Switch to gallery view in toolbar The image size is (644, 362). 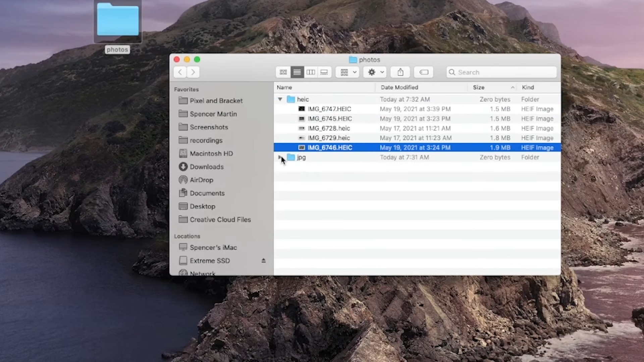[324, 72]
